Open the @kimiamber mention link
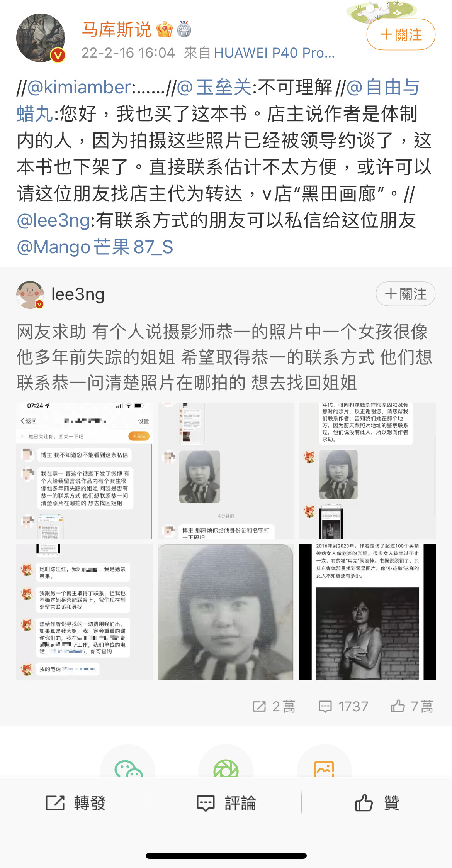 click(79, 87)
